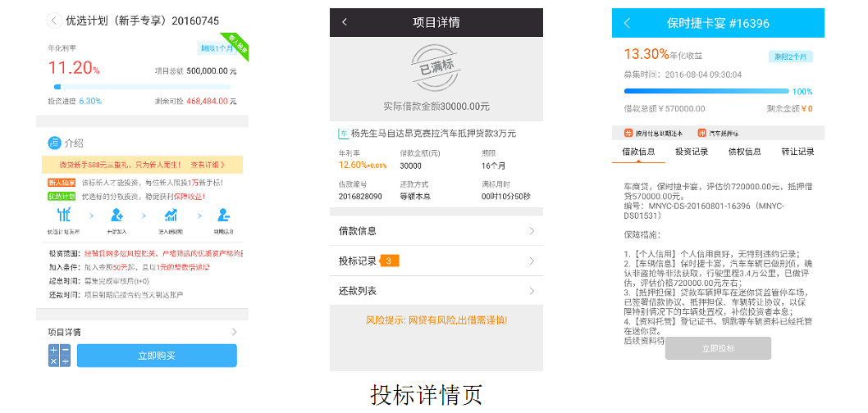The image size is (868, 413).
Task: Click the 到期退出 person-minus step icon
Action: click(x=224, y=215)
